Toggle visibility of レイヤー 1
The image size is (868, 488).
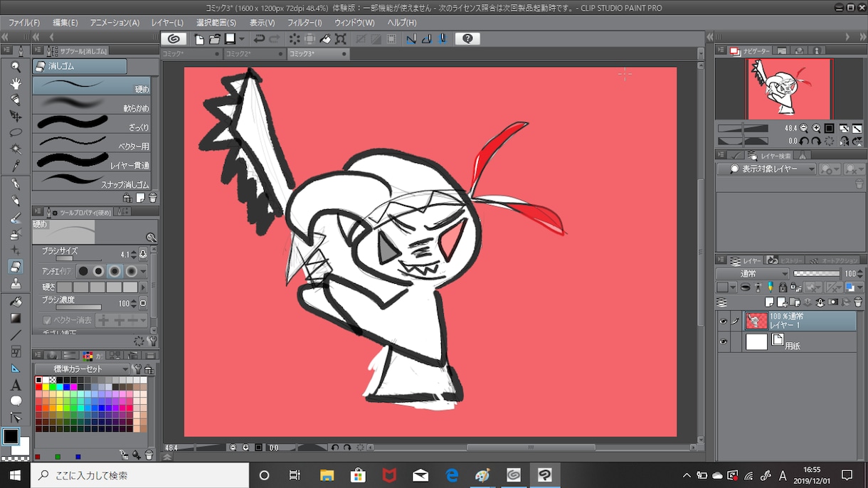click(x=724, y=322)
